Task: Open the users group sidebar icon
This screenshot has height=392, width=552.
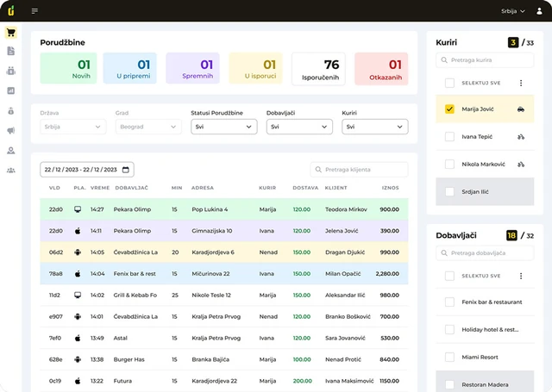Action: [x=11, y=171]
